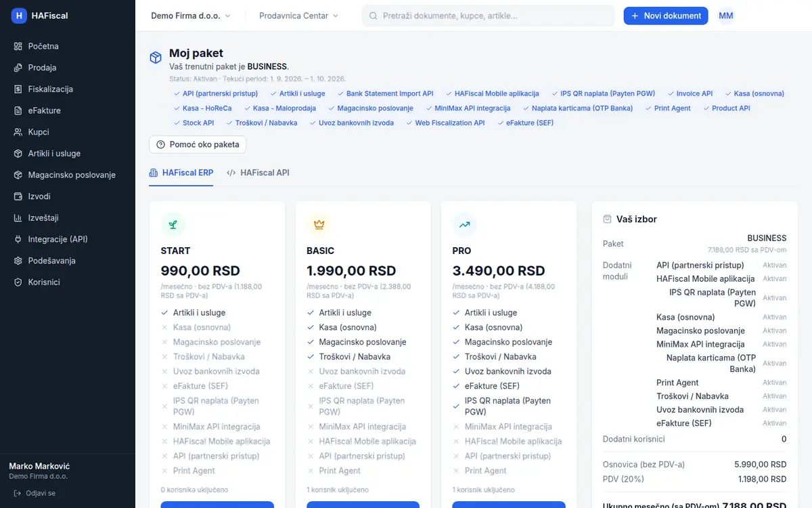The height and width of the screenshot is (508, 812).
Task: Click the HAFiscal Mobile aplikacija feature tag
Action: pos(492,93)
